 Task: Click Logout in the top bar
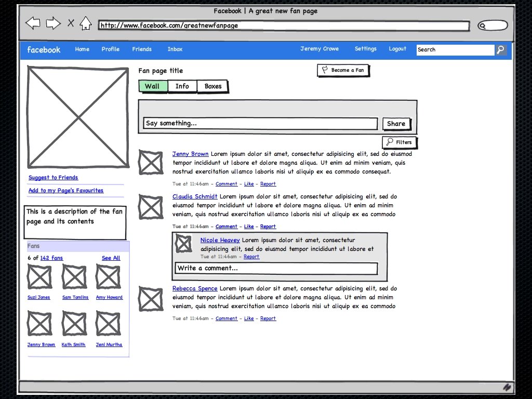pos(397,49)
